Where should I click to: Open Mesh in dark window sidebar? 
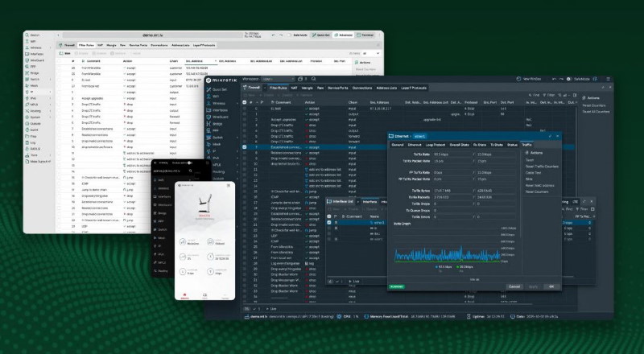pyautogui.click(x=214, y=144)
